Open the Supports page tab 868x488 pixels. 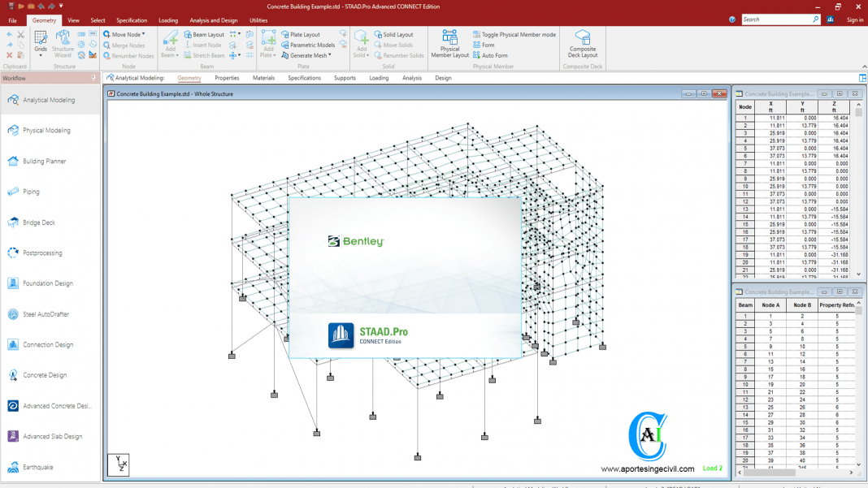pyautogui.click(x=345, y=78)
